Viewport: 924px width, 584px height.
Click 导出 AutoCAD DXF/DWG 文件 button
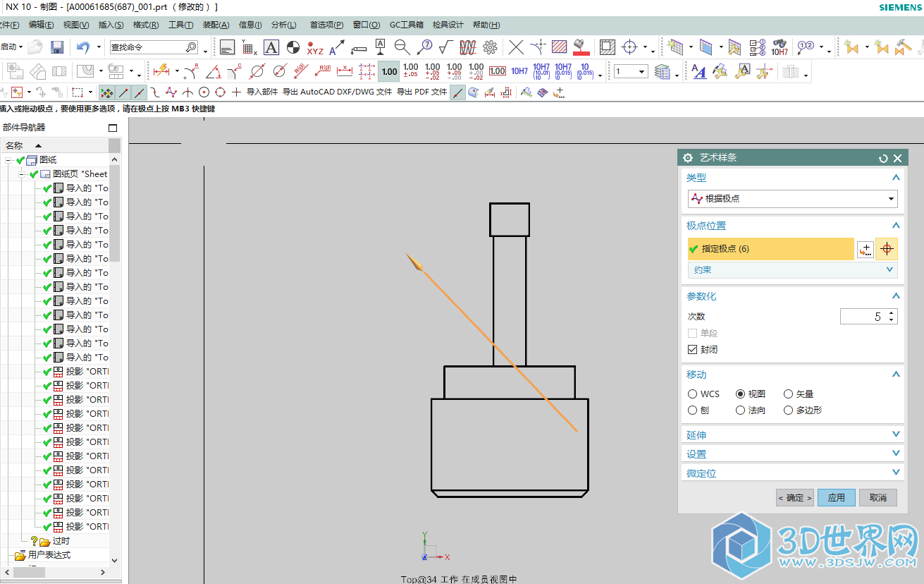pos(338,92)
